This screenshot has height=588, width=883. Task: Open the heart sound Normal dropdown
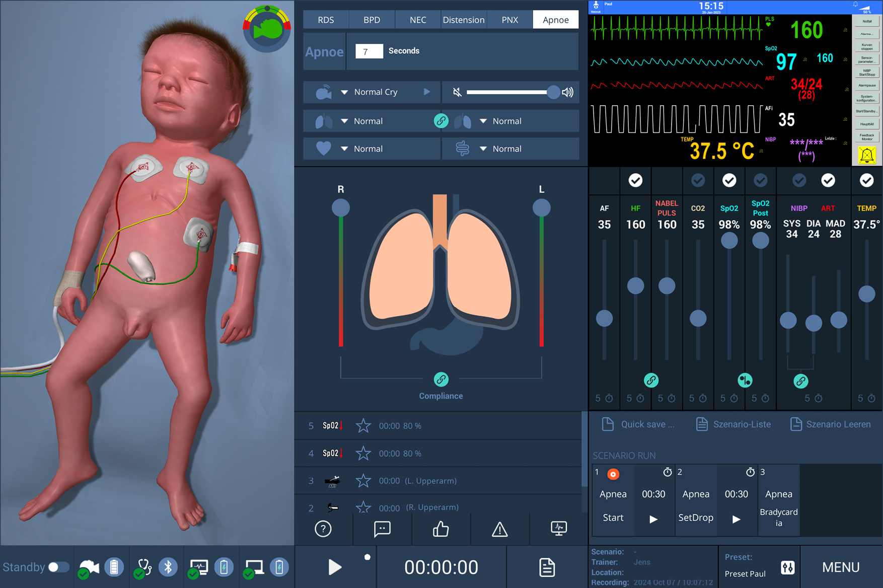344,149
